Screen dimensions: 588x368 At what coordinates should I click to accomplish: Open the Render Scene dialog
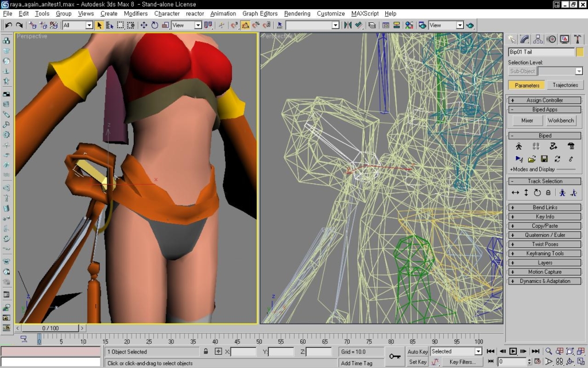pos(422,25)
